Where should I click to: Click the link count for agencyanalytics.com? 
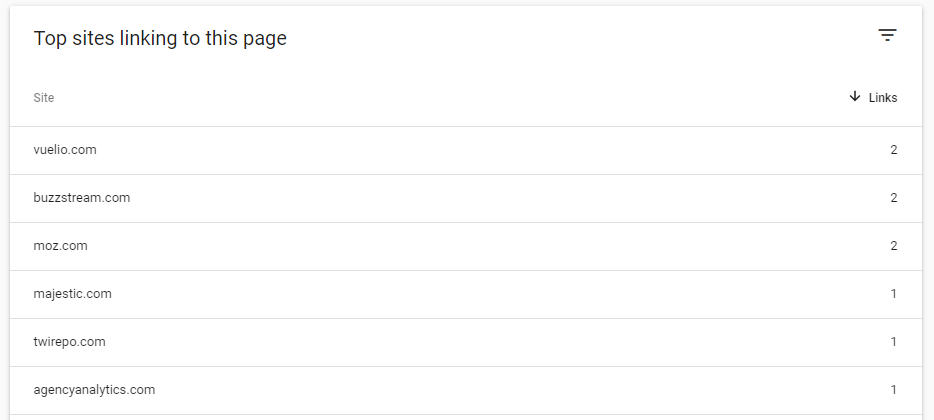tap(893, 390)
